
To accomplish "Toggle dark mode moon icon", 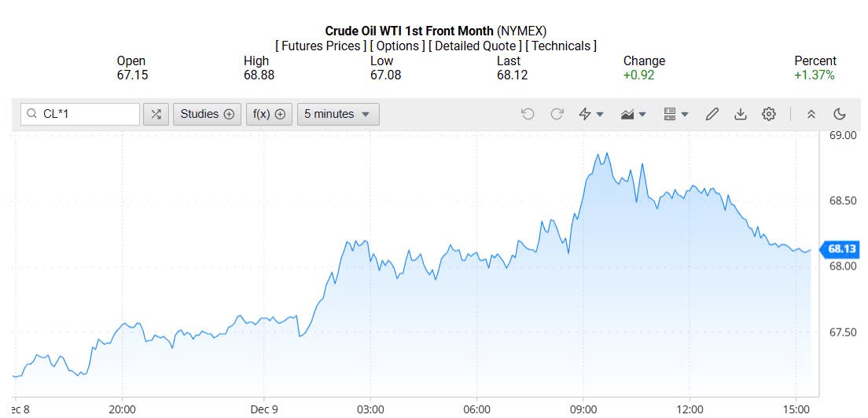I will tap(839, 115).
